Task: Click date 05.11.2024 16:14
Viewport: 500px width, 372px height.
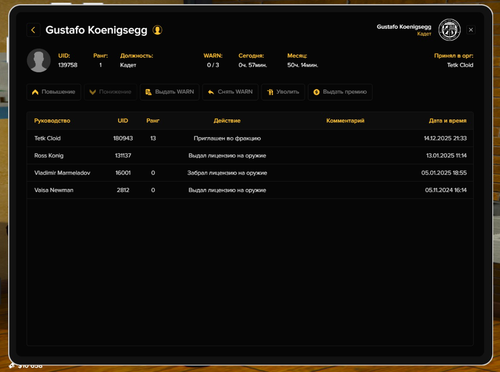Action: coord(446,190)
